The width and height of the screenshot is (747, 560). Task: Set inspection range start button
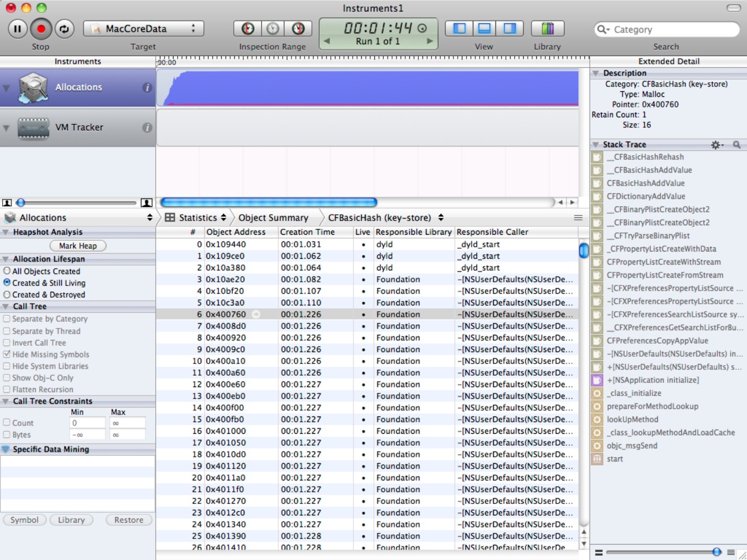click(x=247, y=28)
